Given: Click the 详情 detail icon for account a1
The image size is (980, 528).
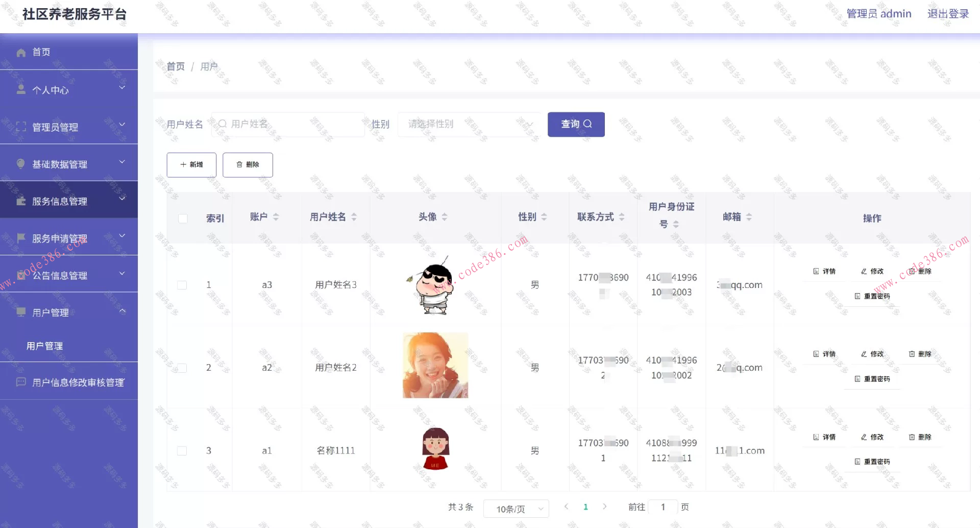Looking at the screenshot, I should click(x=816, y=437).
